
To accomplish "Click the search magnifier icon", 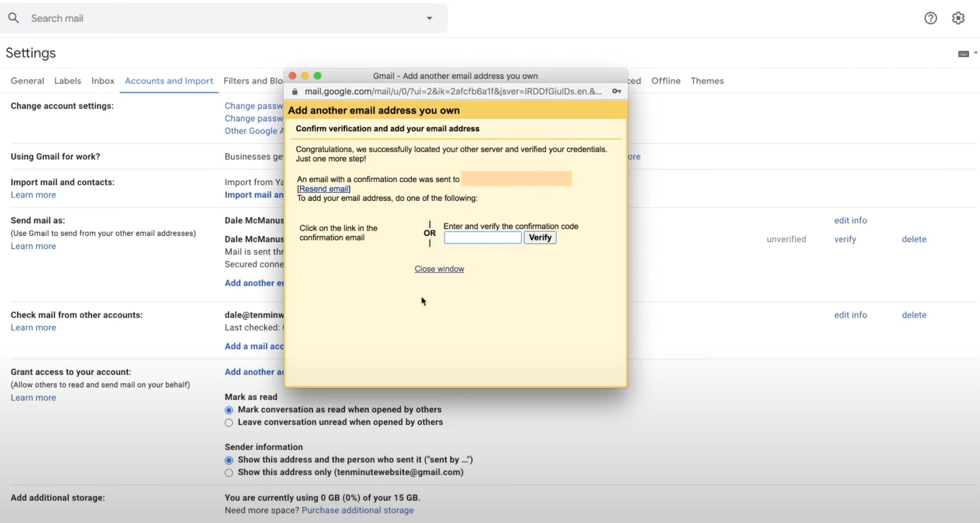I will point(14,18).
